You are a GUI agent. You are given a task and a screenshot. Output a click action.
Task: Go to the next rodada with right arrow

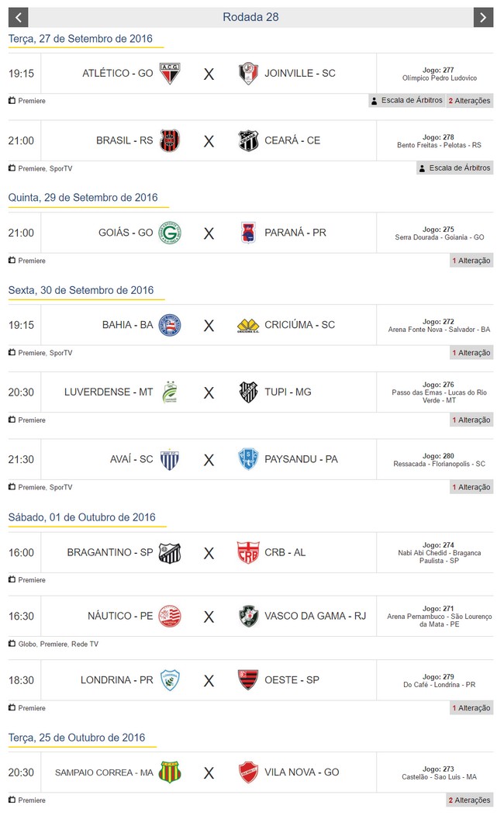coord(483,17)
